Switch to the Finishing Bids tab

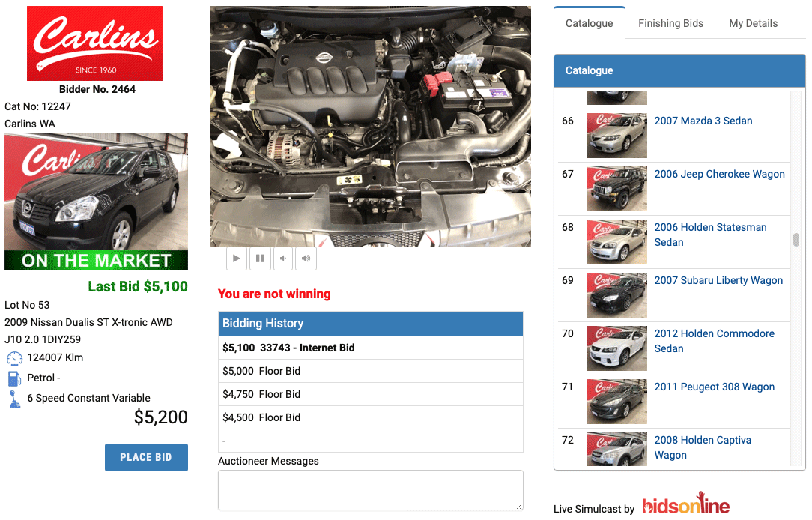point(670,23)
